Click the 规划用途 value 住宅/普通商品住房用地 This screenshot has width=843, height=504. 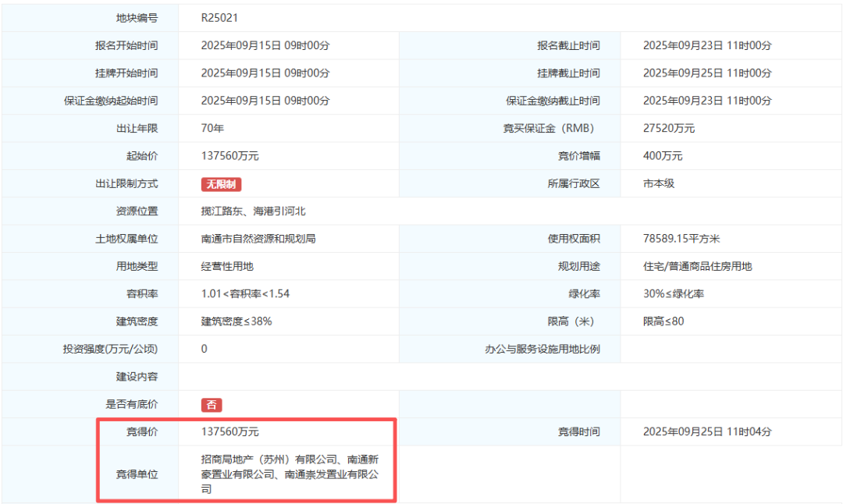(697, 266)
